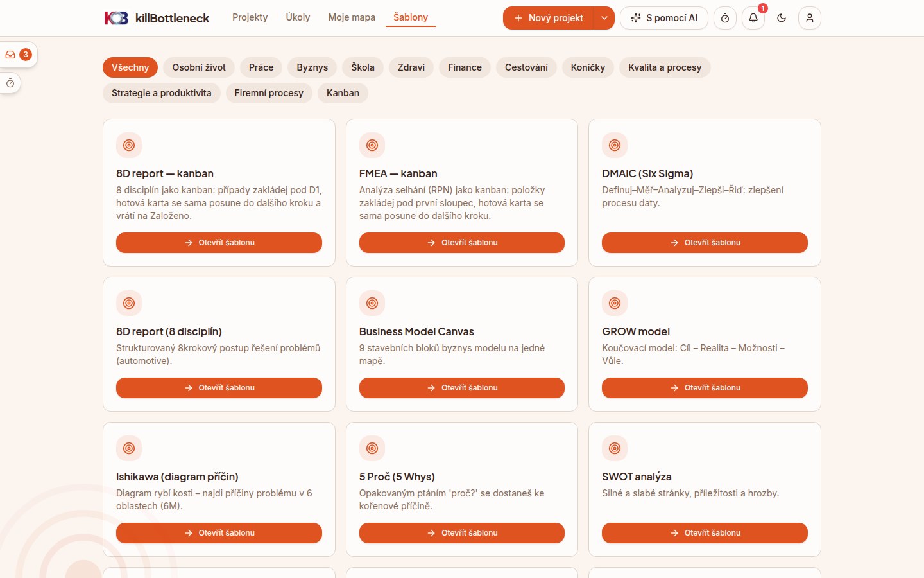Open the timer icon in the top bar
Viewport: 924px width, 578px height.
(725, 18)
